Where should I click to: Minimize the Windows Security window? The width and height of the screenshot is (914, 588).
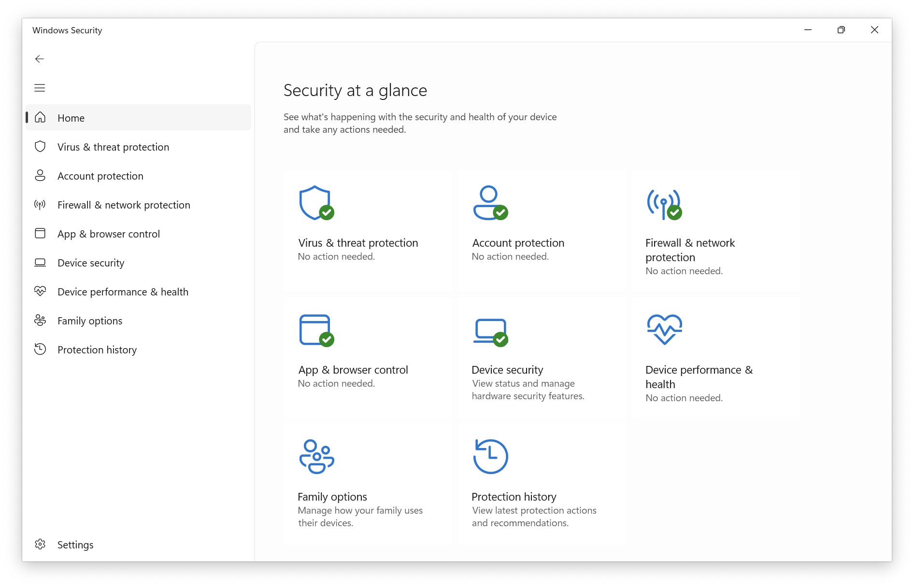pos(808,30)
